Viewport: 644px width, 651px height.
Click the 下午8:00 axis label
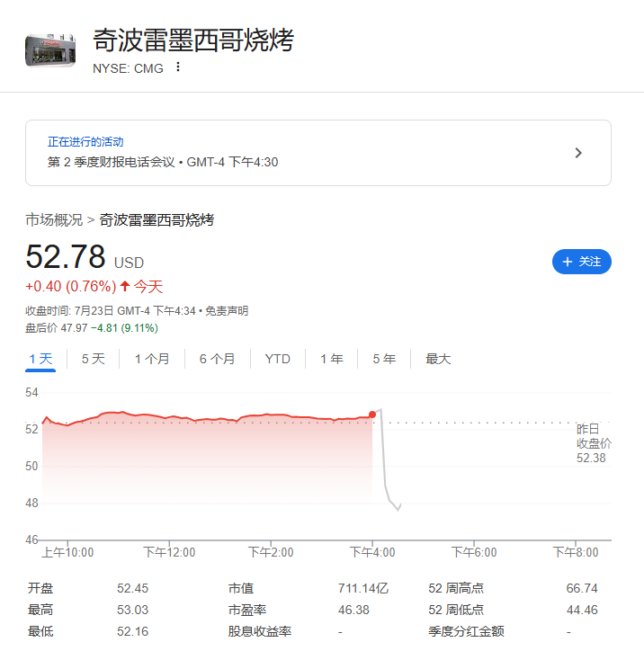click(x=576, y=552)
